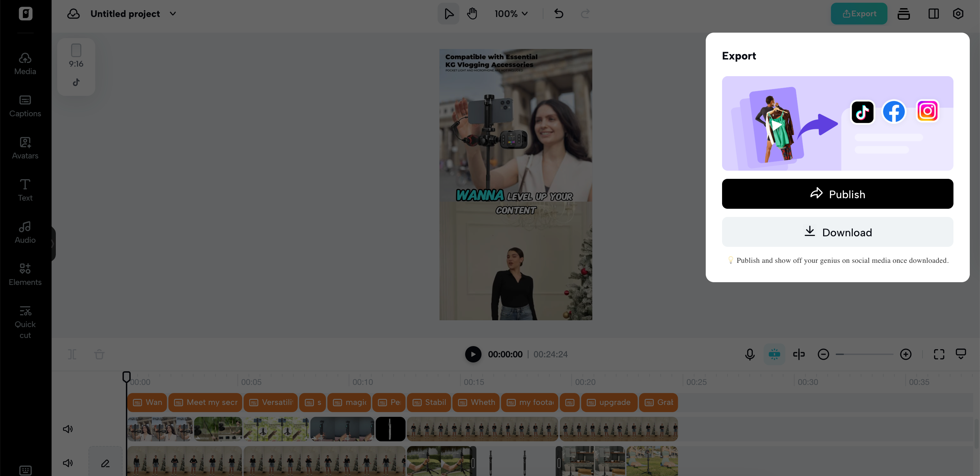This screenshot has width=980, height=476.
Task: Select the Quick cut tool
Action: [25, 321]
